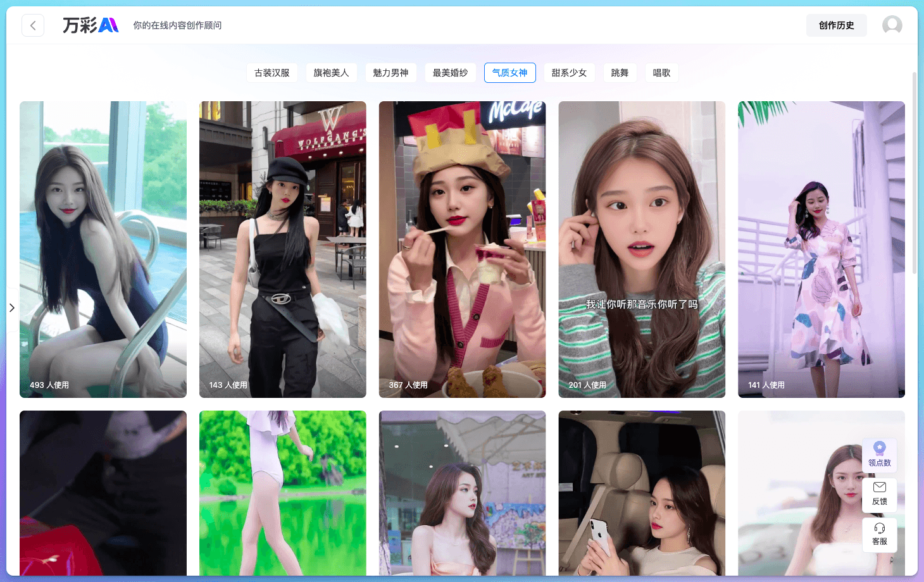The height and width of the screenshot is (582, 924).
Task: Select the 气质女神 tab
Action: click(x=510, y=73)
